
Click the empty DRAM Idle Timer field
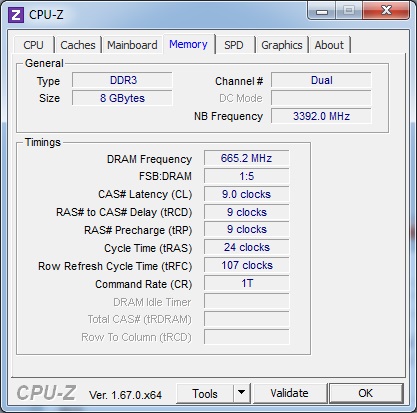(x=247, y=302)
